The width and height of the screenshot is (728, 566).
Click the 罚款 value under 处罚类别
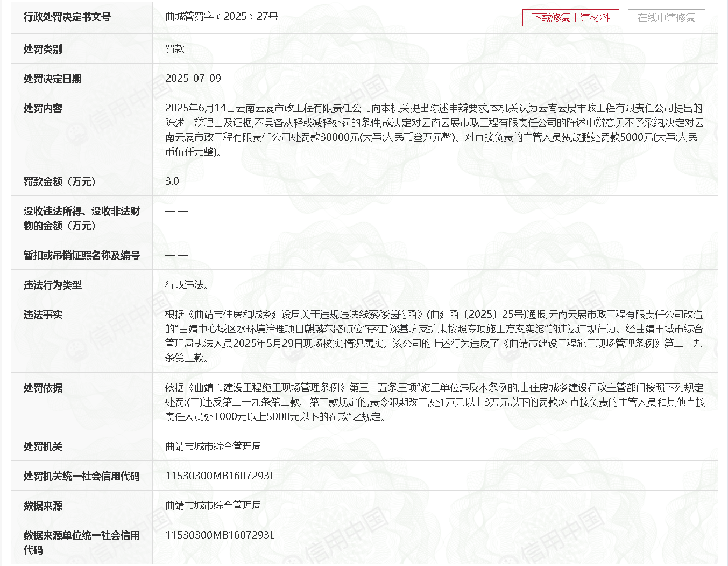click(x=175, y=49)
